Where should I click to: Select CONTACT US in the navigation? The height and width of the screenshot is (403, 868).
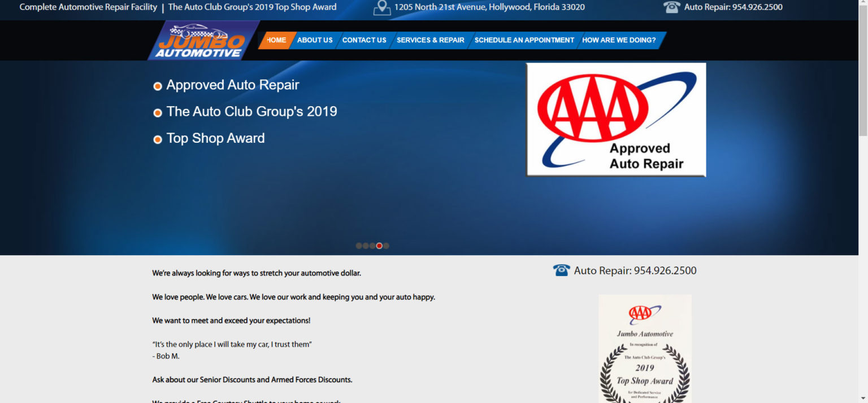point(364,40)
